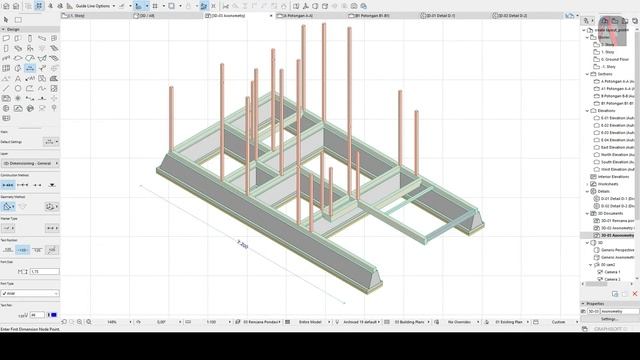Viewport: 640px width, 360px height.
Task: Collapse the Sections folder in Navigator
Action: (x=587, y=74)
